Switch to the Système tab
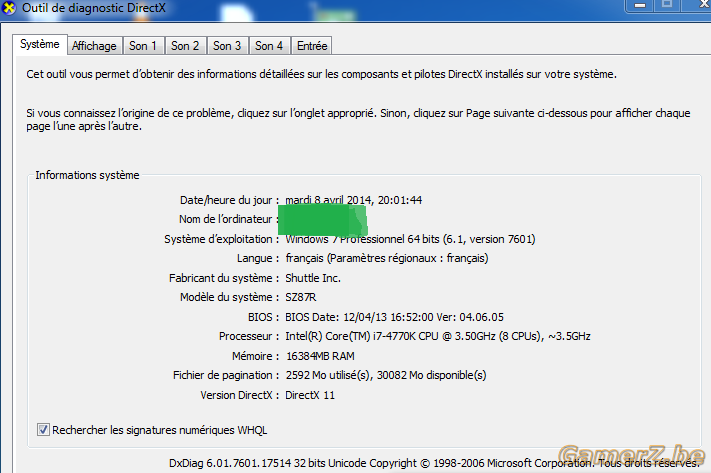This screenshot has width=711, height=473. [x=40, y=44]
